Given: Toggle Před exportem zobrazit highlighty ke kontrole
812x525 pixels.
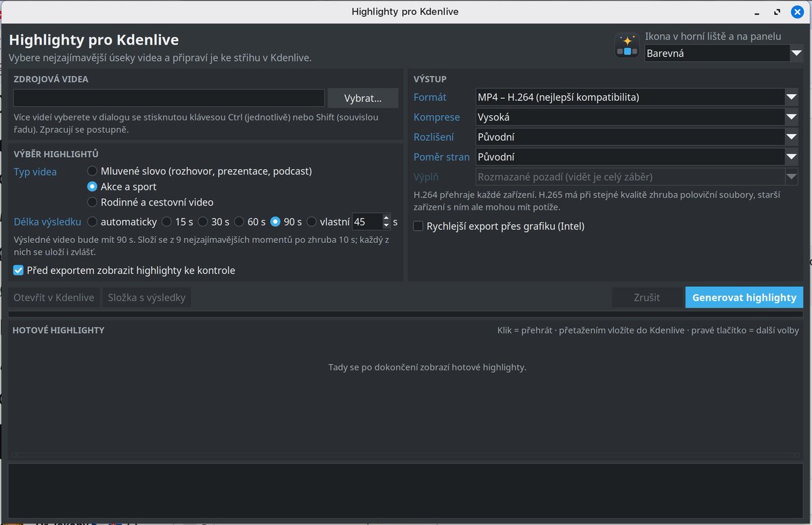Looking at the screenshot, I should 125,271.
